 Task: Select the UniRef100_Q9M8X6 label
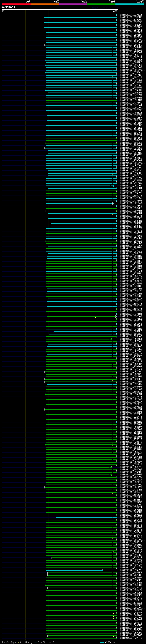coord(131,241)
